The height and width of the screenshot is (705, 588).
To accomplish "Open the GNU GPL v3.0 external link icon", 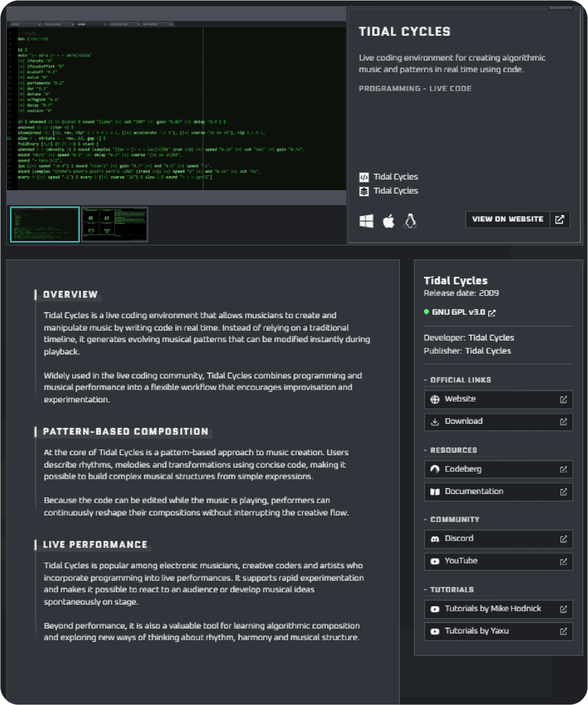I will [x=492, y=313].
